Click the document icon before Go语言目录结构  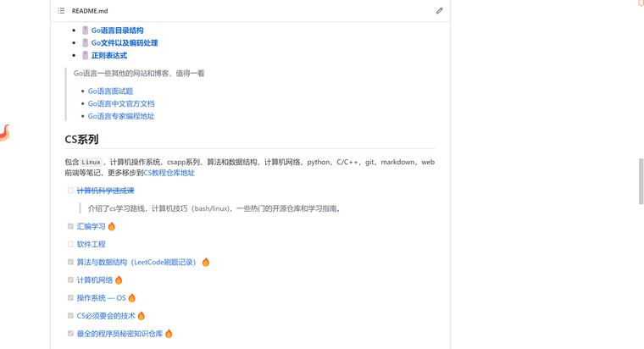[85, 30]
